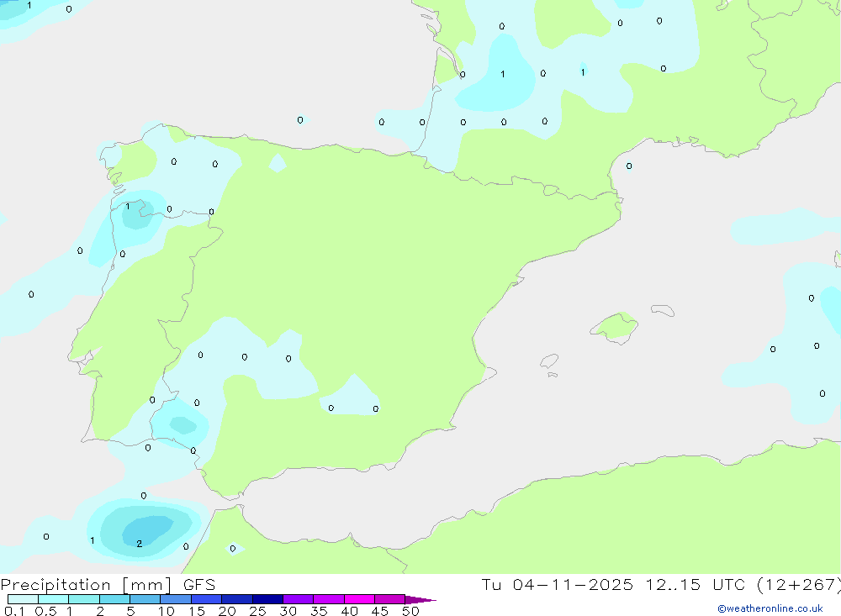This screenshot has height=616, width=841.
Task: Click the 10–15 mm blue legend segment
Action: point(176,599)
